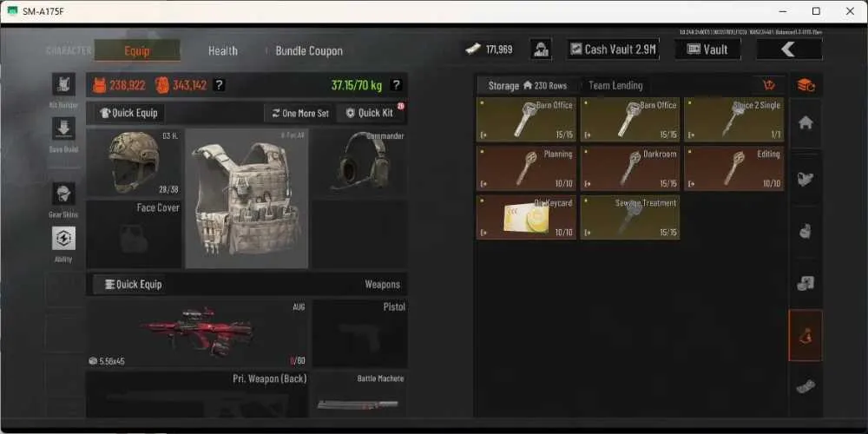
Task: Select the body armor vest slot
Action: click(247, 199)
